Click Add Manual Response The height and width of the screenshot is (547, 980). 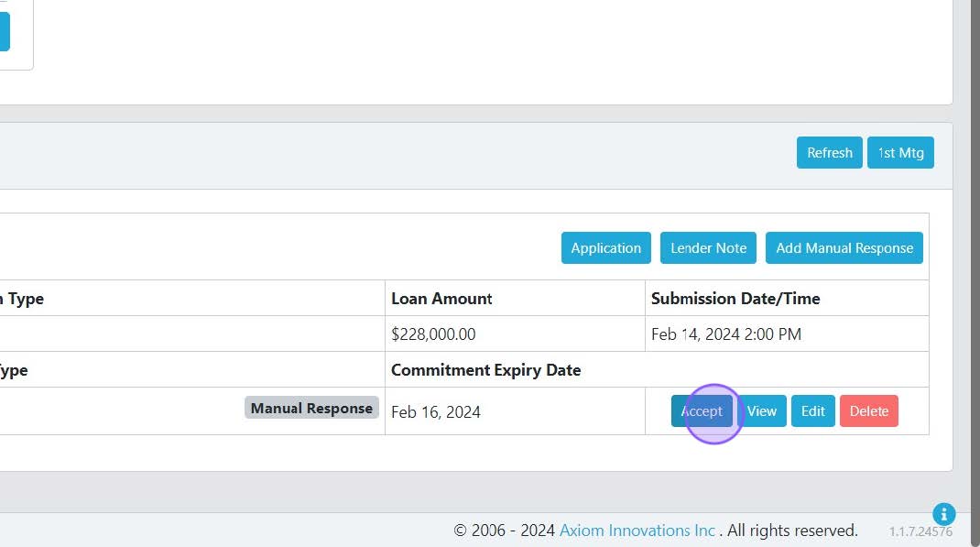(x=844, y=248)
